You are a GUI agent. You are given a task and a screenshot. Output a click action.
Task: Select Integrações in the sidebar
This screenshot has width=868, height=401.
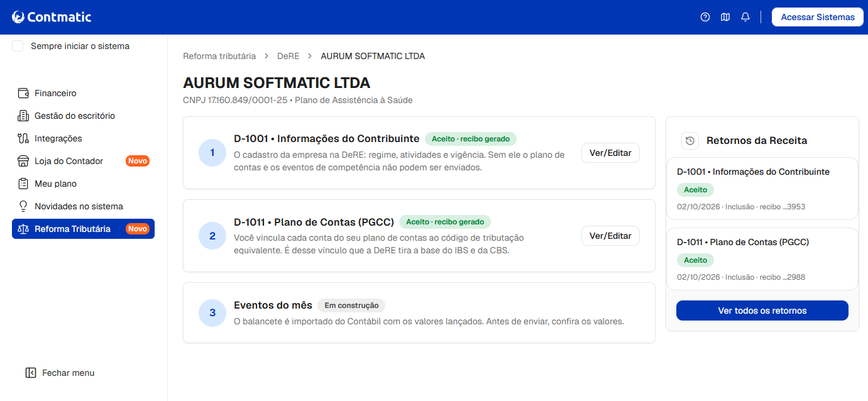[x=83, y=138]
